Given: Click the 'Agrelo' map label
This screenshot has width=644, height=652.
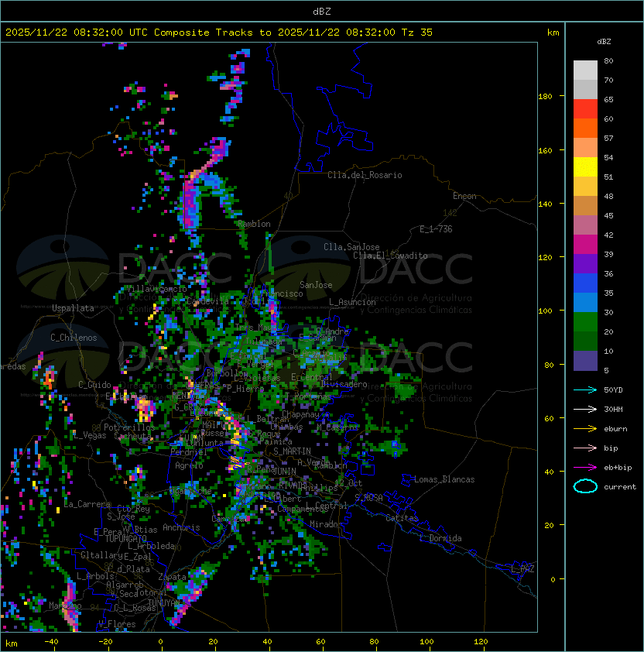Looking at the screenshot, I should [189, 465].
